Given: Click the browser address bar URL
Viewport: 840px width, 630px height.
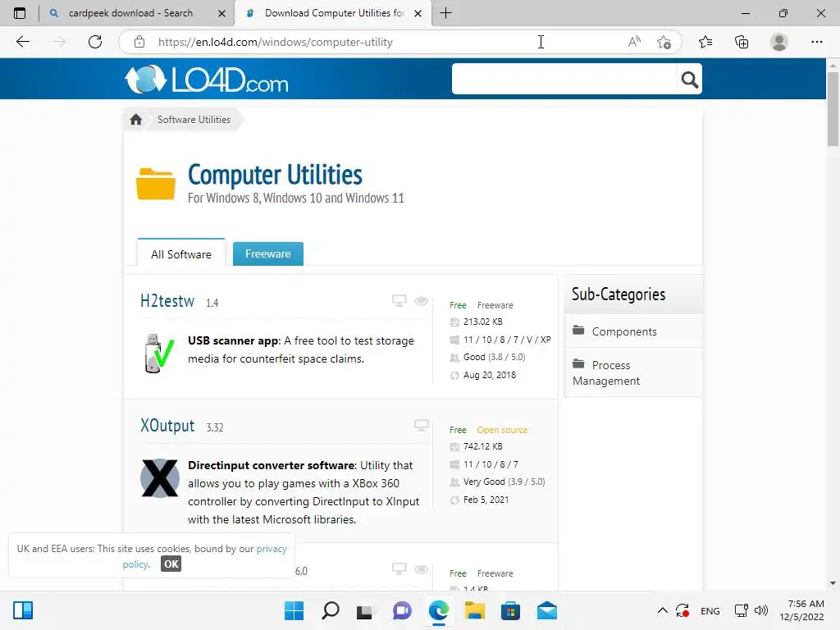Looking at the screenshot, I should click(x=276, y=42).
